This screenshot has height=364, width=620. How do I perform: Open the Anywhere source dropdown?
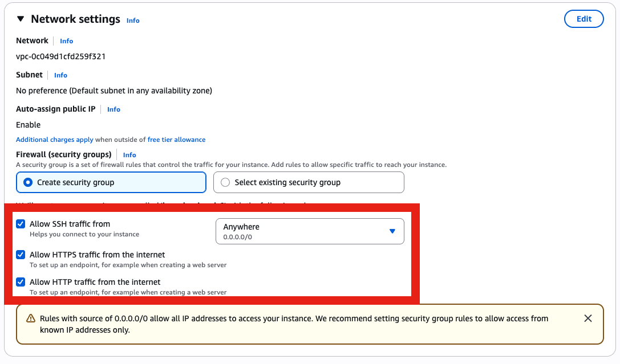[310, 231]
